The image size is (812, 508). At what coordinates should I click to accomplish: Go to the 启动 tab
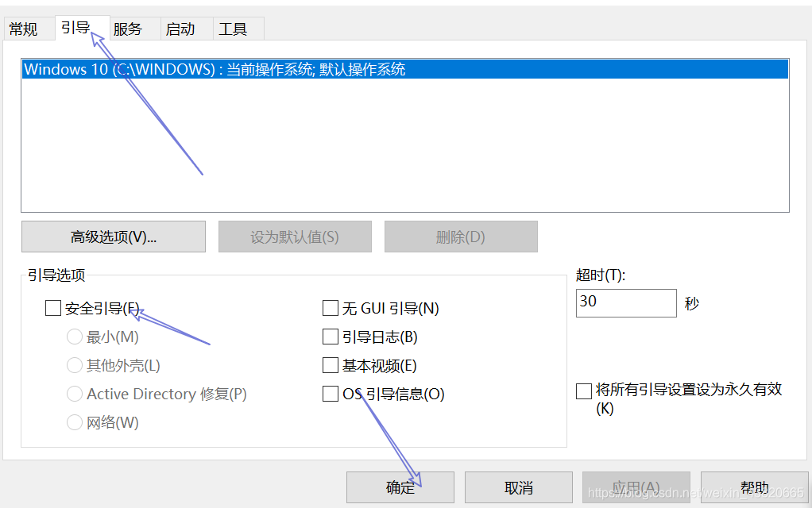[x=187, y=29]
